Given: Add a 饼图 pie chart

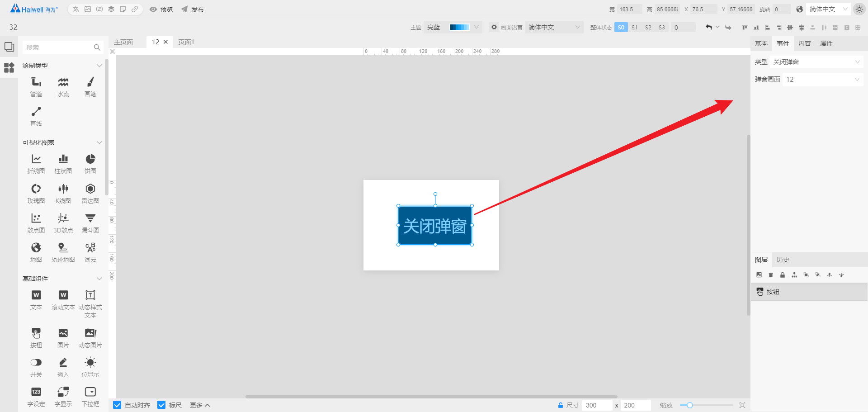Looking at the screenshot, I should tap(90, 164).
